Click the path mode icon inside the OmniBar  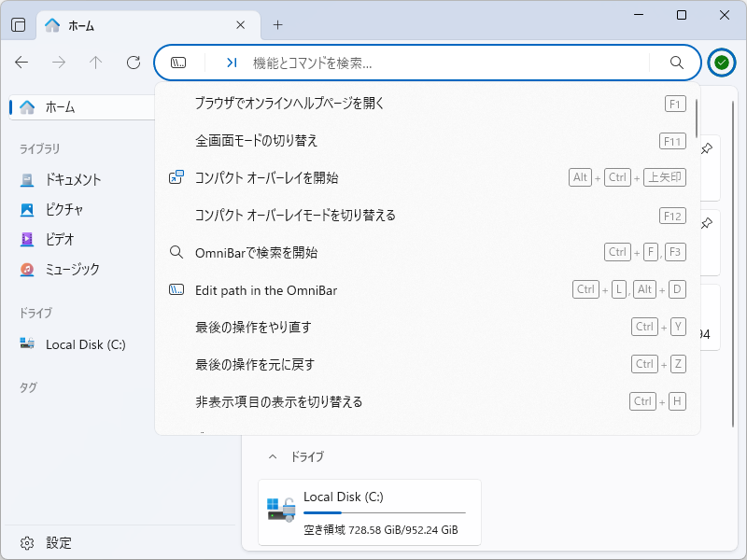point(177,63)
